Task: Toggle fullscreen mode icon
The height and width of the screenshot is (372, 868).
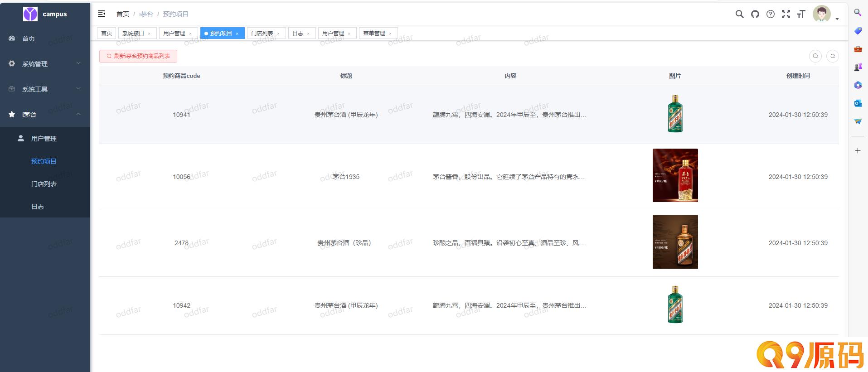Action: coord(786,14)
